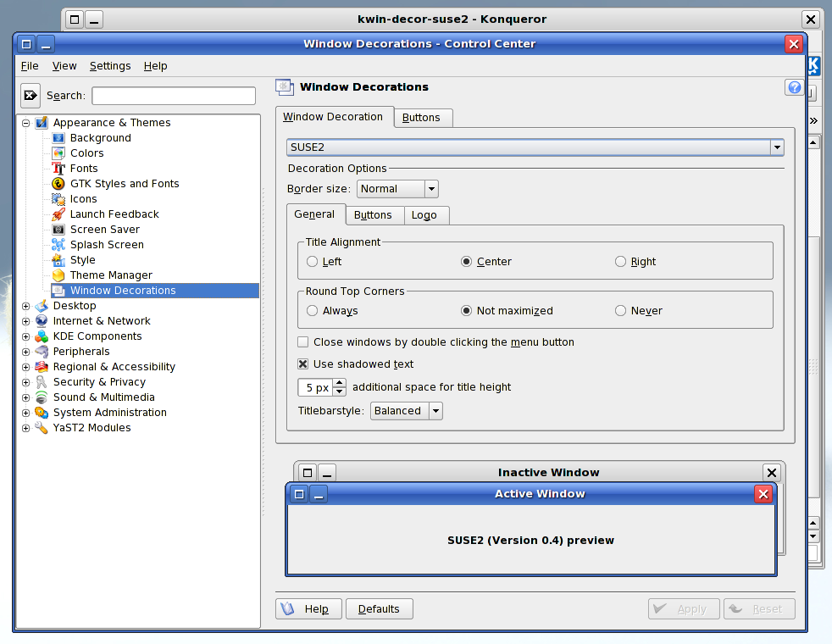The width and height of the screenshot is (832, 644).
Task: Click the Splash Screen icon
Action: tap(58, 245)
